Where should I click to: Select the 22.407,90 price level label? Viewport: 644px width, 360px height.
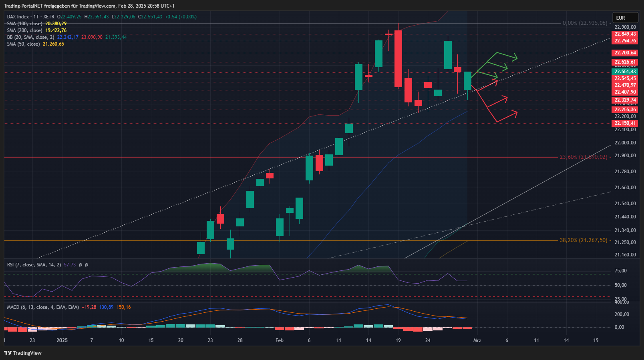point(625,92)
